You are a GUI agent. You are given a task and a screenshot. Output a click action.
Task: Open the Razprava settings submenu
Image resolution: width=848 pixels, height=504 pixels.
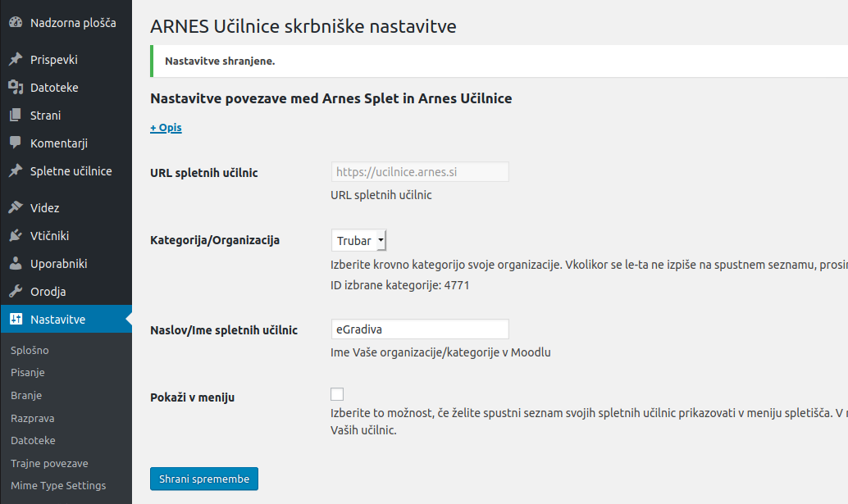(x=33, y=418)
